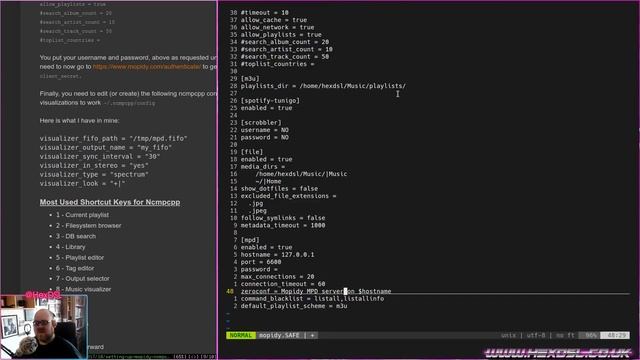Click '#search_track_count = 50' line in Vim
This screenshot has height=360, width=640.
point(285,57)
